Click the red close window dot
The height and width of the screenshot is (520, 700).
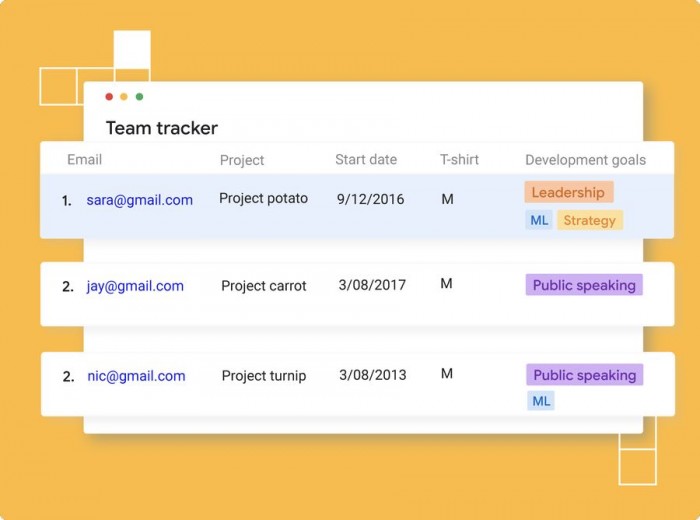pyautogui.click(x=109, y=96)
